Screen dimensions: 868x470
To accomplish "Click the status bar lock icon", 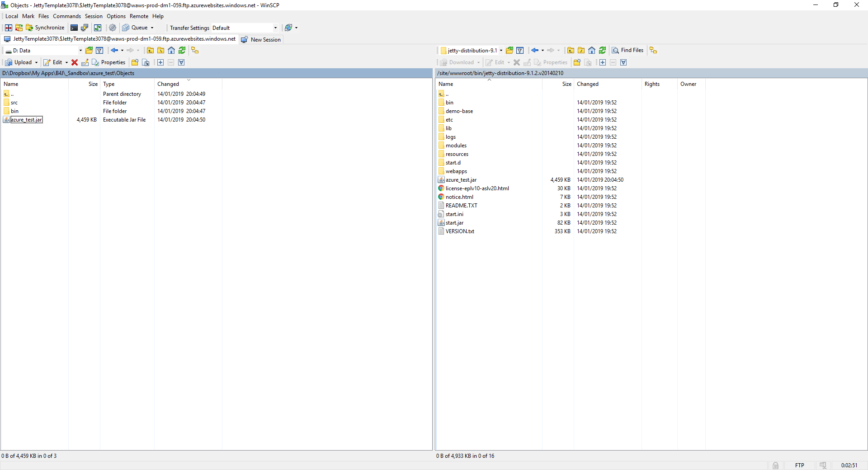I will coord(775,465).
